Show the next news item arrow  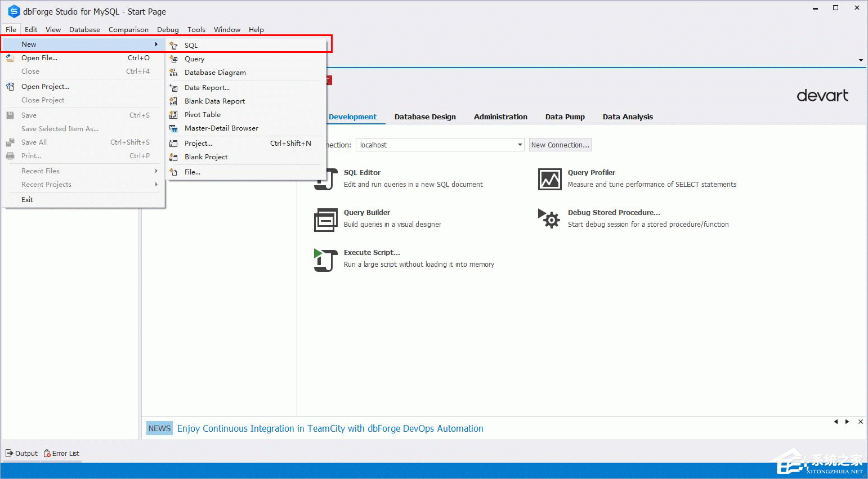[x=847, y=422]
